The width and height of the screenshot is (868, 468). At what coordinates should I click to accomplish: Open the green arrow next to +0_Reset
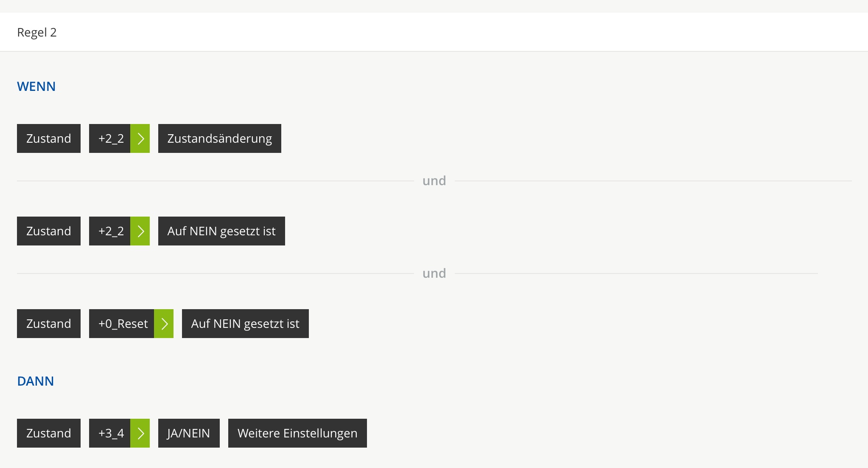164,324
